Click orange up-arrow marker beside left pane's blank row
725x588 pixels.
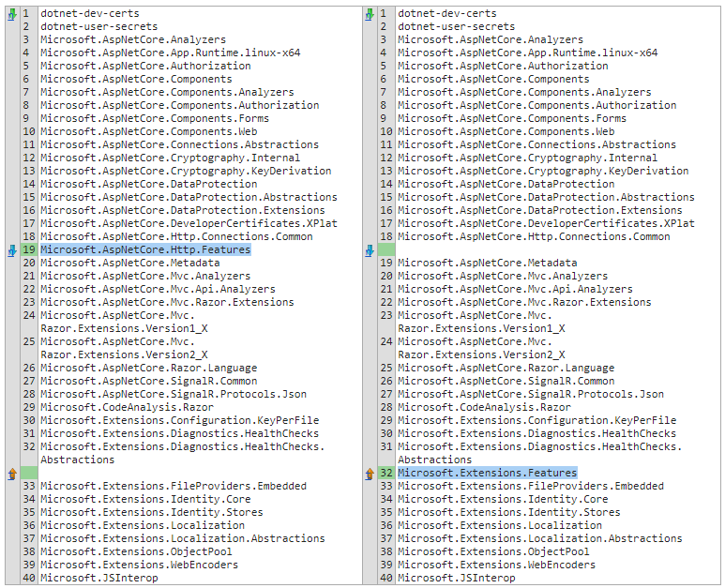tap(12, 474)
